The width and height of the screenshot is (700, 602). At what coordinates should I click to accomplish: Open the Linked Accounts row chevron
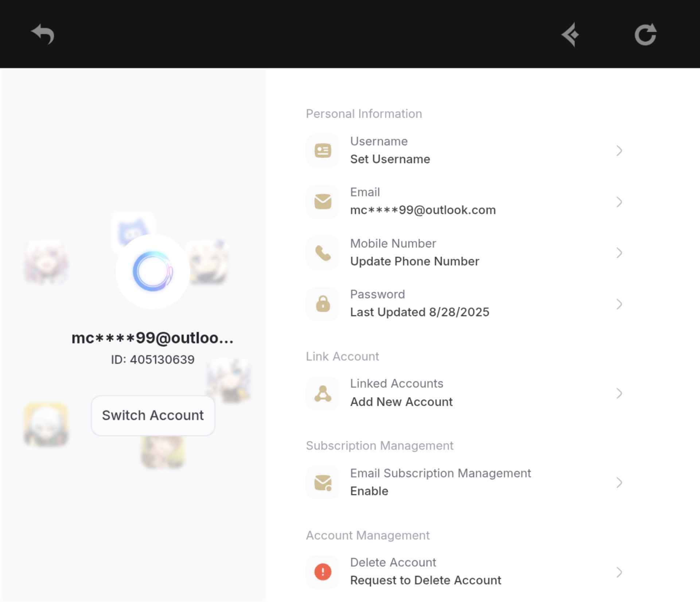click(x=619, y=393)
